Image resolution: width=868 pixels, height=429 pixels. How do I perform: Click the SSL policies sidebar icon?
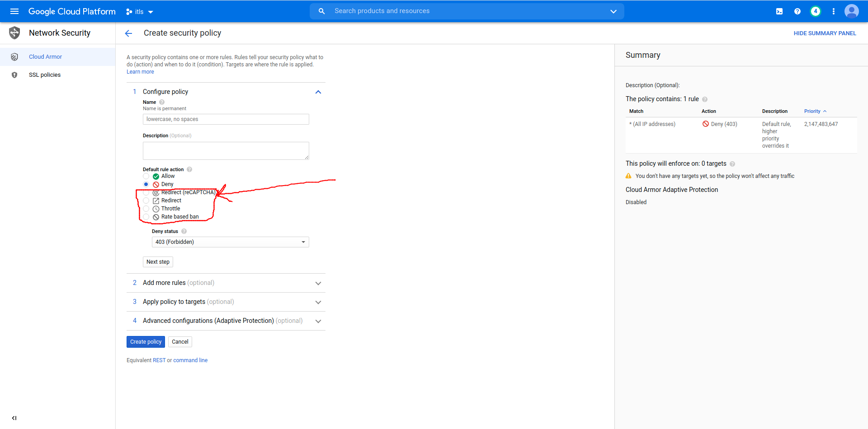(14, 75)
